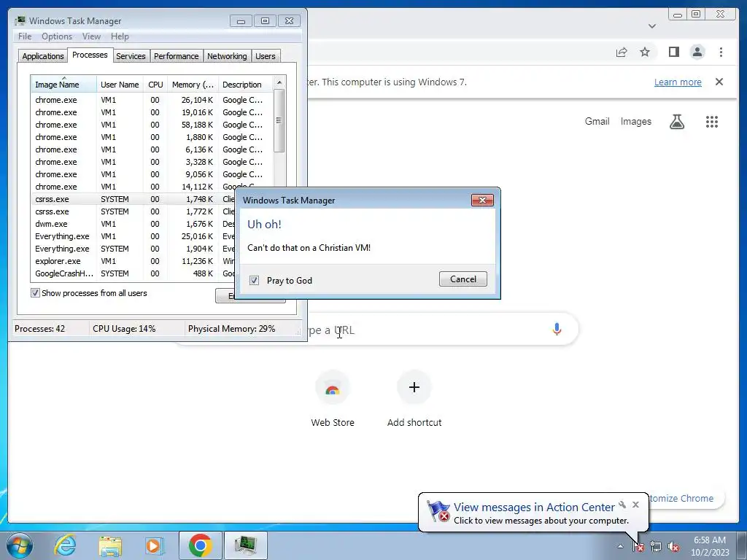Close the Uh oh dialog
Screen dimensions: 747x560
pyautogui.click(x=482, y=200)
